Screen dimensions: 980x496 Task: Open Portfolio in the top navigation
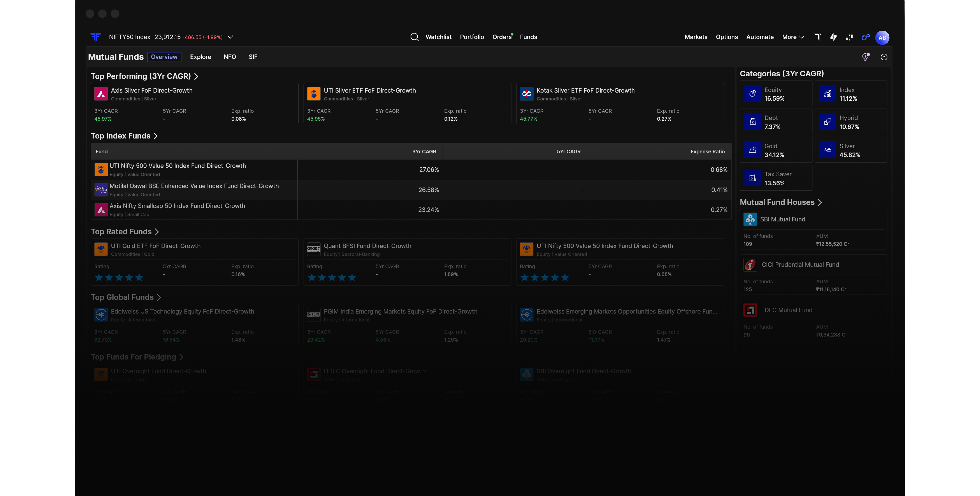tap(472, 37)
